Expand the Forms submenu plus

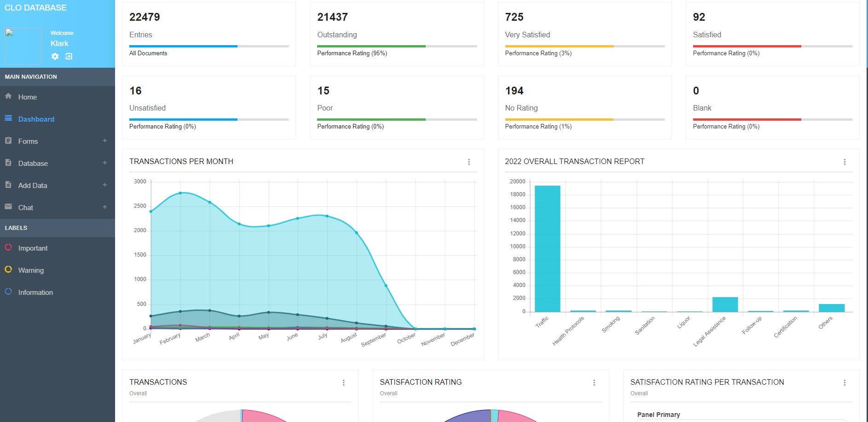pyautogui.click(x=105, y=141)
